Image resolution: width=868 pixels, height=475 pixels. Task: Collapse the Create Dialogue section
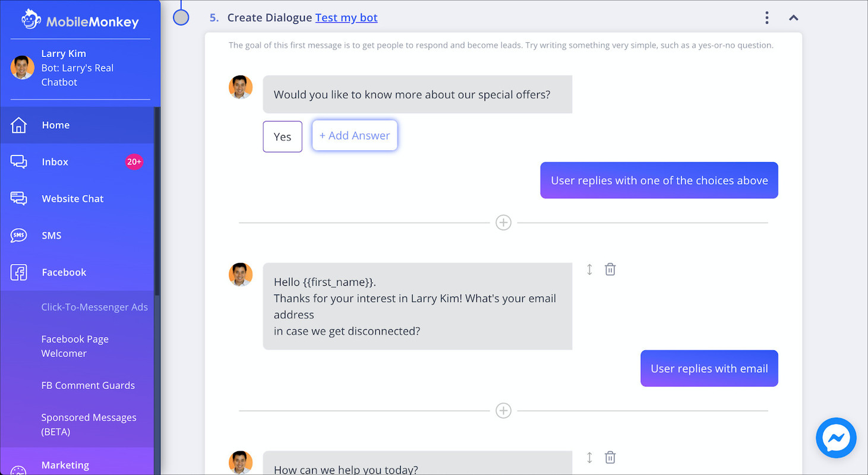[x=794, y=18]
